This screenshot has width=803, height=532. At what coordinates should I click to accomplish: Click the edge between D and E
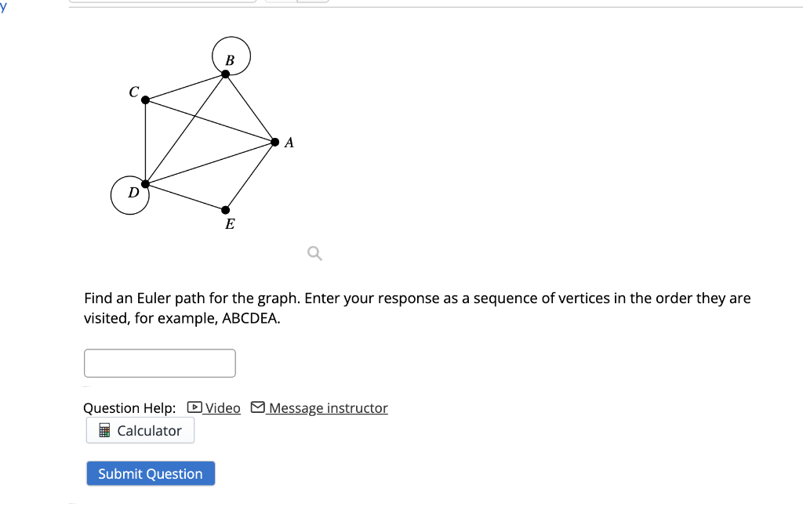click(x=184, y=197)
